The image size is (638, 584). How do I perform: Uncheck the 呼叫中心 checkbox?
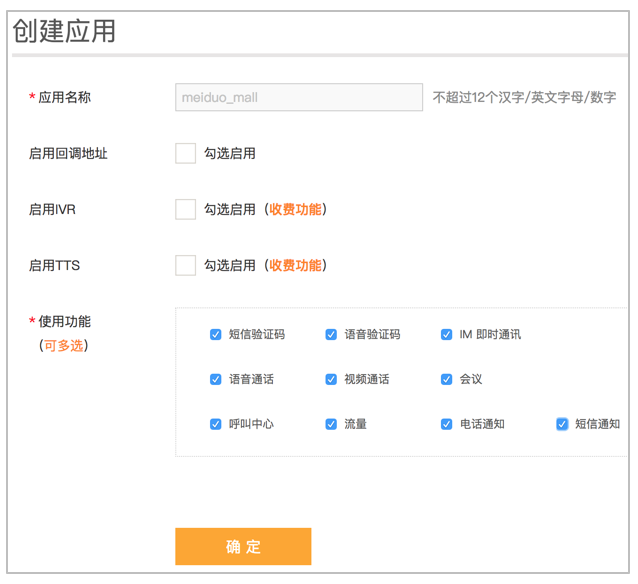[x=215, y=424]
